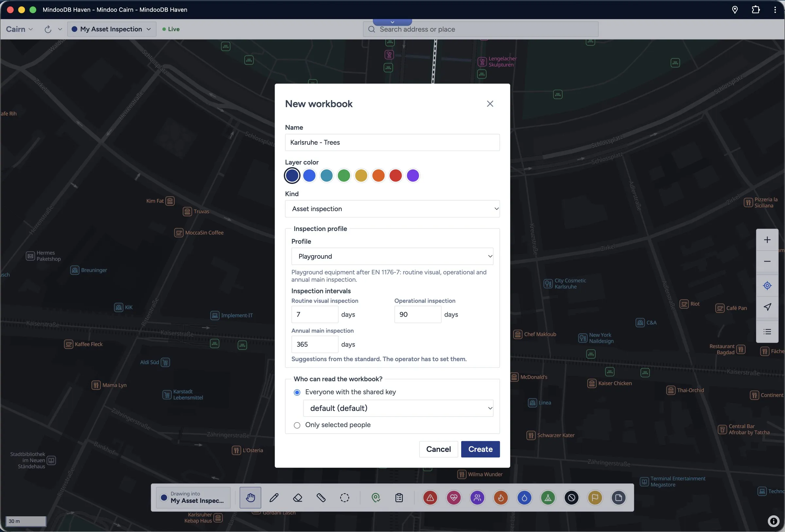This screenshot has width=785, height=532.
Task: Select the hand pan tool
Action: click(250, 498)
